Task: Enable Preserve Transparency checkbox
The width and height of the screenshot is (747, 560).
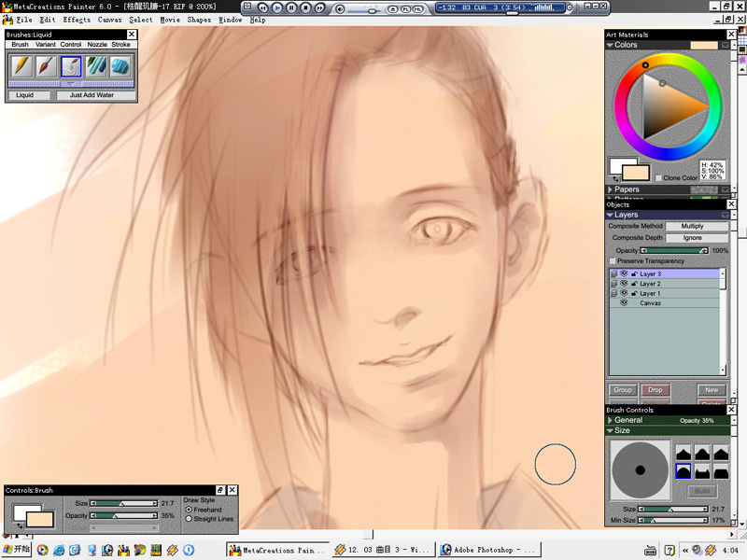Action: pyautogui.click(x=613, y=261)
